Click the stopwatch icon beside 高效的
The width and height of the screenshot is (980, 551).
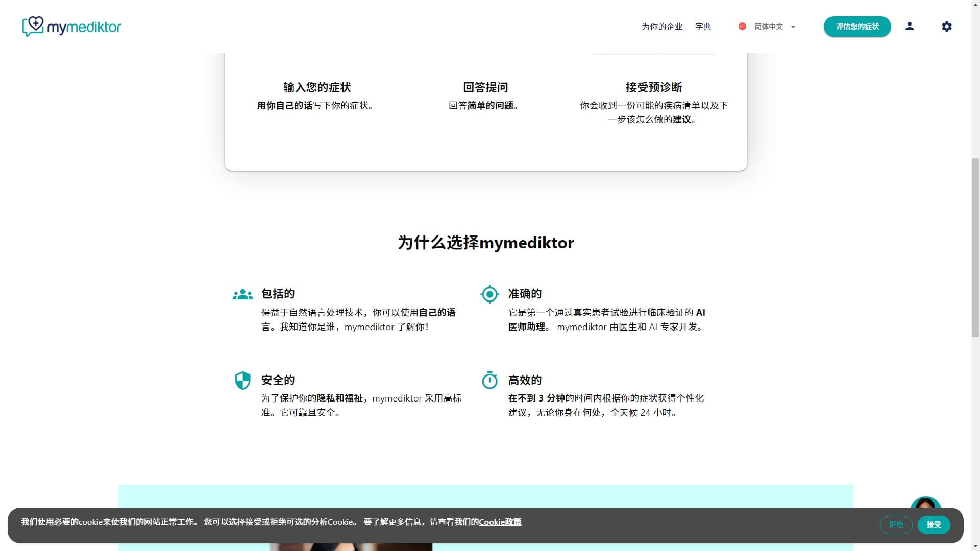489,380
